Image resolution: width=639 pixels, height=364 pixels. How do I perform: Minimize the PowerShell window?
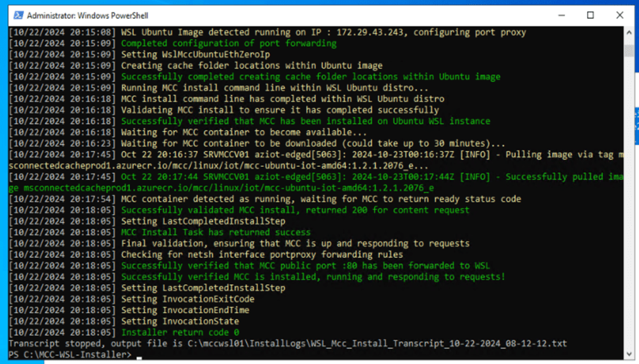coord(561,15)
